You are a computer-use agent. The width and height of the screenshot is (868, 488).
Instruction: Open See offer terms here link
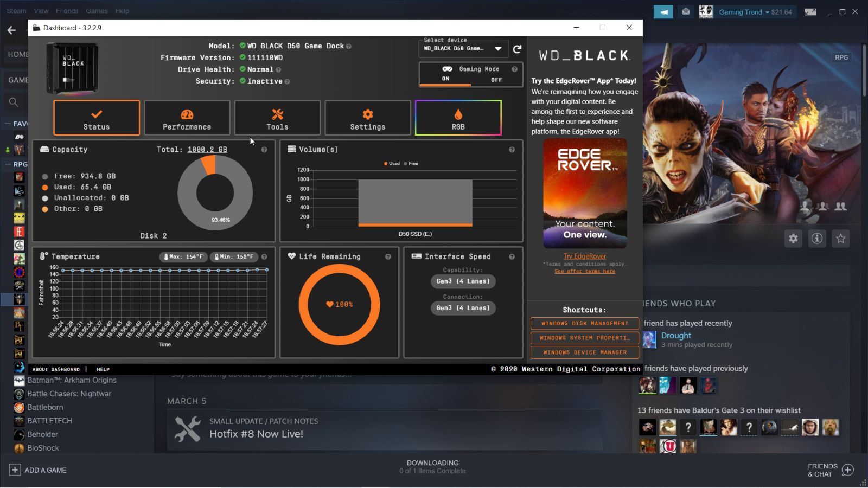(585, 271)
